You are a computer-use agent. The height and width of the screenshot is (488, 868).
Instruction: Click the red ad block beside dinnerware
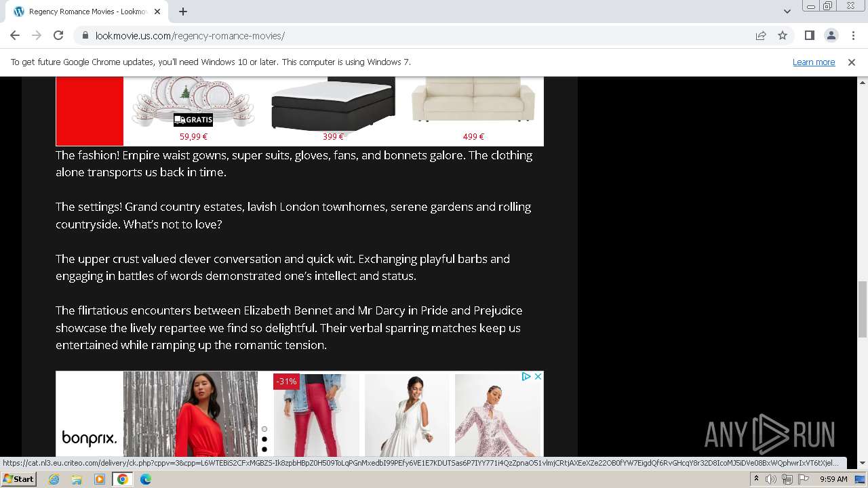click(x=90, y=111)
